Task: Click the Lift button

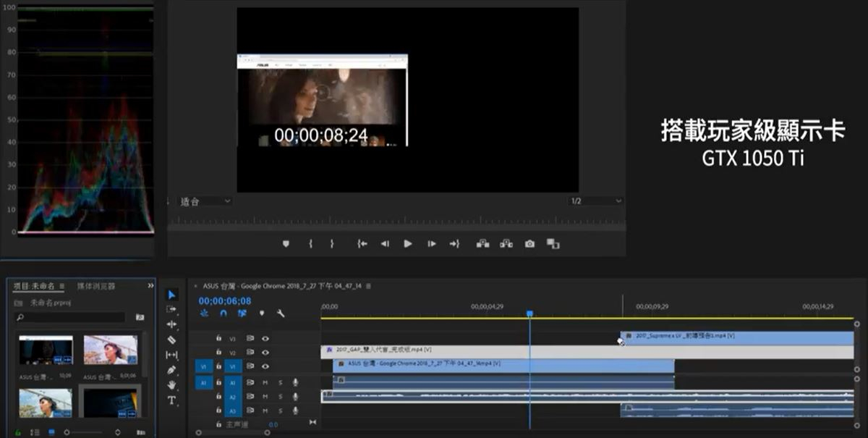Action: point(482,244)
